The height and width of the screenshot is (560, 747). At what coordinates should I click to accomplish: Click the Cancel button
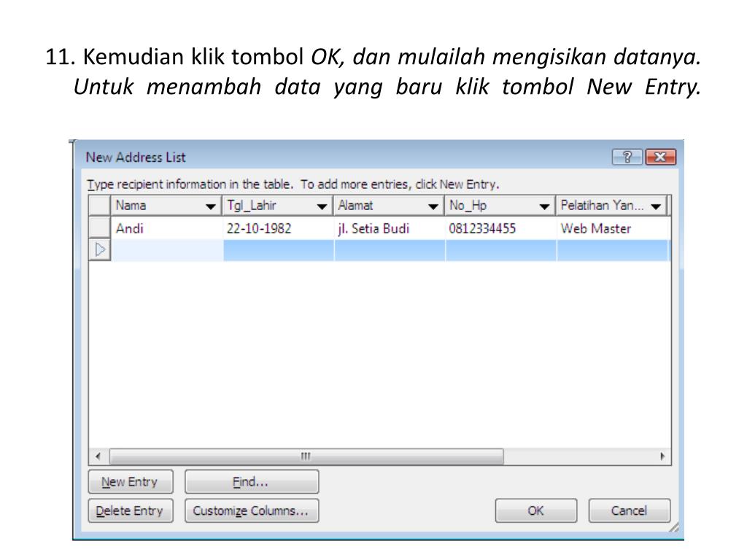tap(630, 511)
